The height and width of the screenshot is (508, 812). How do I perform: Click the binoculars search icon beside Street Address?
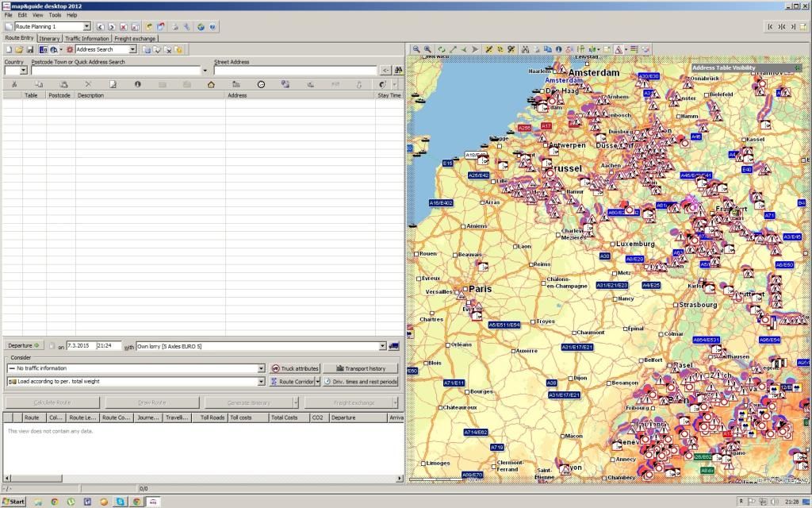[x=398, y=70]
